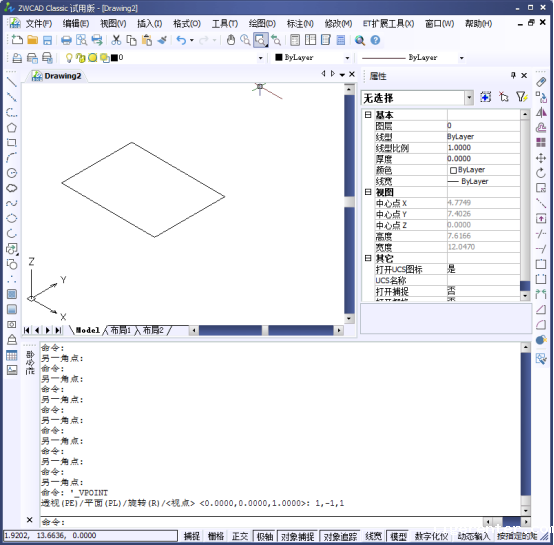Collapse the 基本 properties section

[368, 115]
